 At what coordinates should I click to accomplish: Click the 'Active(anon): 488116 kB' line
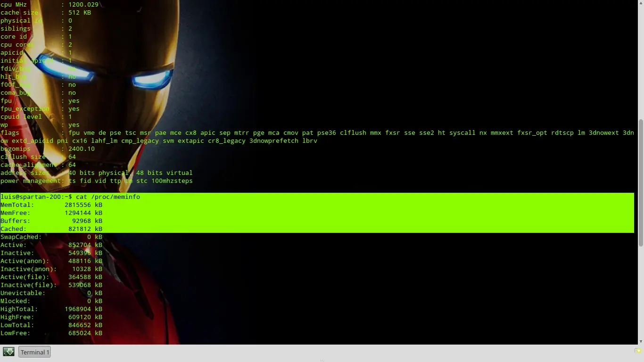[51, 261]
